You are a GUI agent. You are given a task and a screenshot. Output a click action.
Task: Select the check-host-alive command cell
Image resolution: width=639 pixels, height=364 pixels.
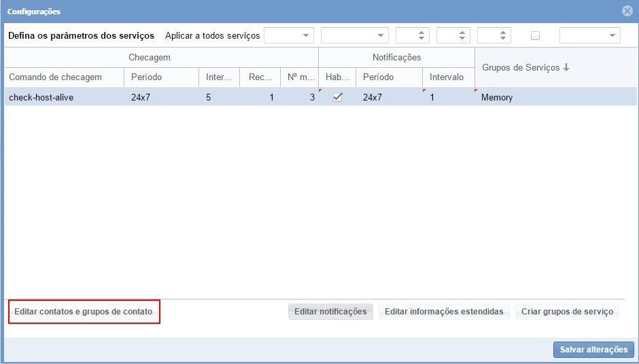pyautogui.click(x=41, y=97)
